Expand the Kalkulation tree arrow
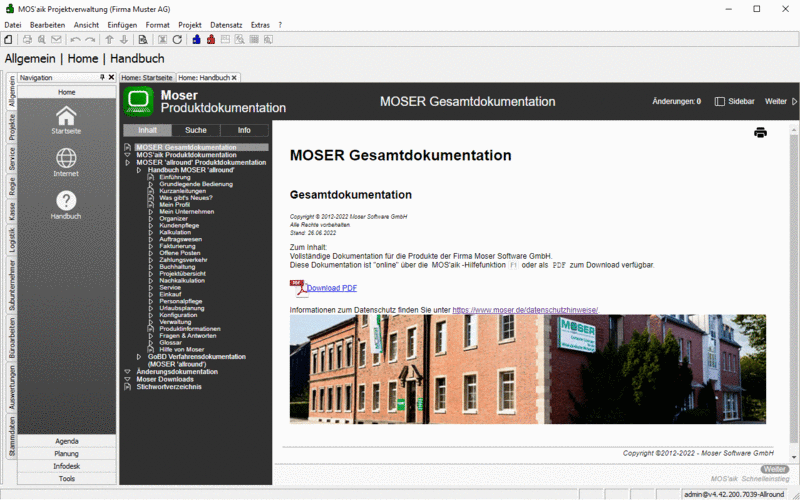The height and width of the screenshot is (500, 800). tap(151, 232)
